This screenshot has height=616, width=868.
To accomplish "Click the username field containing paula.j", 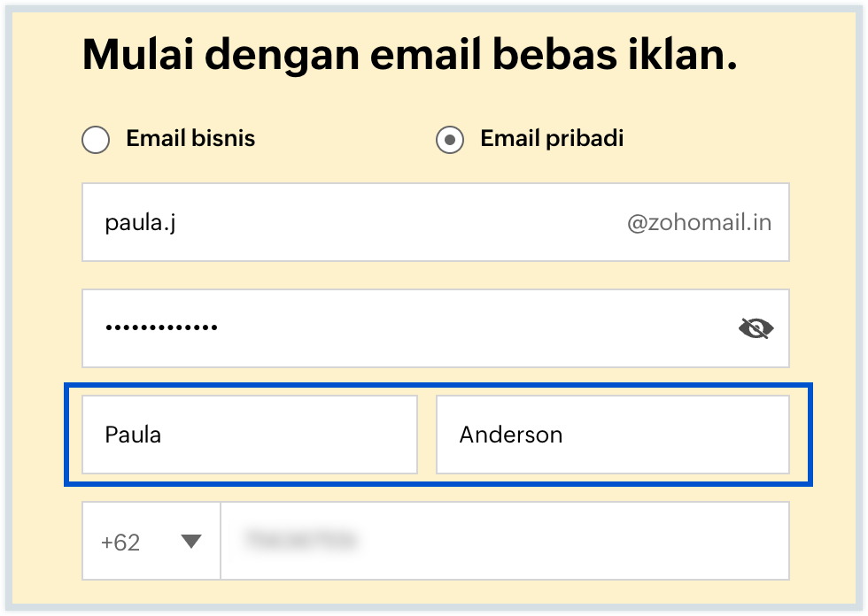I will [354, 223].
